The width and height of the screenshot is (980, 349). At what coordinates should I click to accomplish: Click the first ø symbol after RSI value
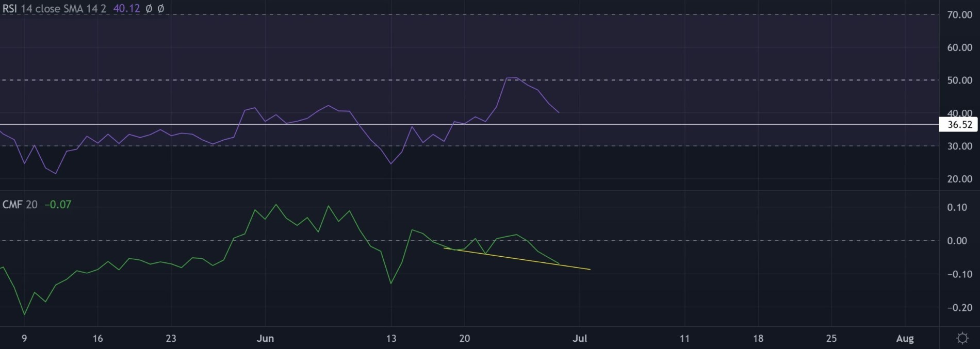click(149, 9)
